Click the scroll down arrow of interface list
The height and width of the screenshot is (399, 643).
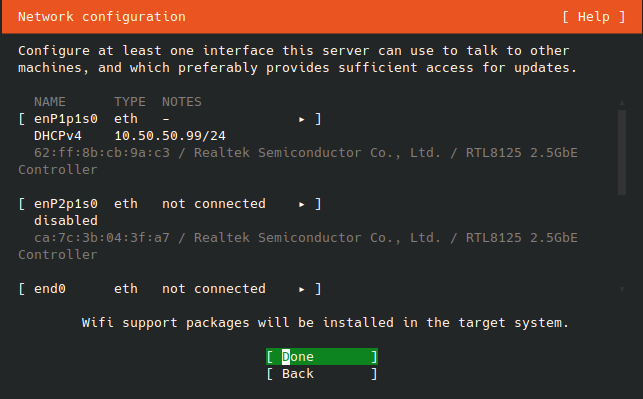(x=622, y=289)
